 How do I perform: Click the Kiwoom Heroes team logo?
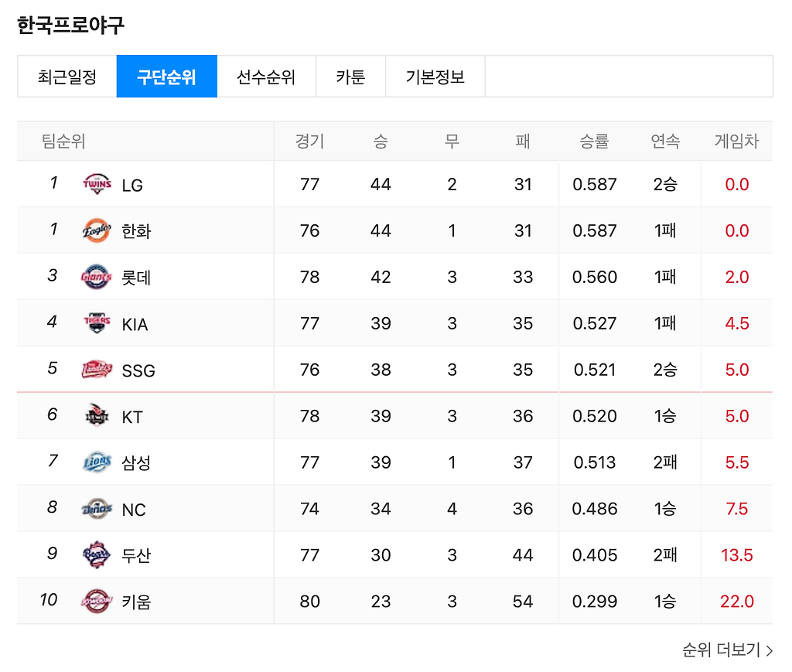(x=97, y=602)
